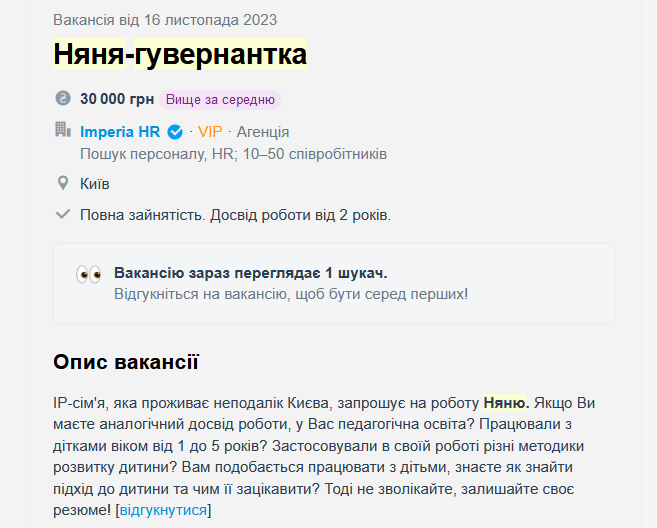Click the city name 'Київ'

[95, 184]
